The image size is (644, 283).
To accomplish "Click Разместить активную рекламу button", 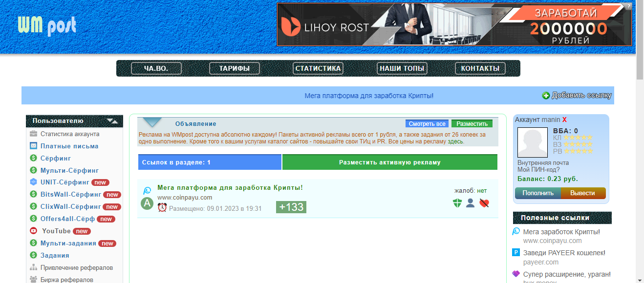I will 390,162.
